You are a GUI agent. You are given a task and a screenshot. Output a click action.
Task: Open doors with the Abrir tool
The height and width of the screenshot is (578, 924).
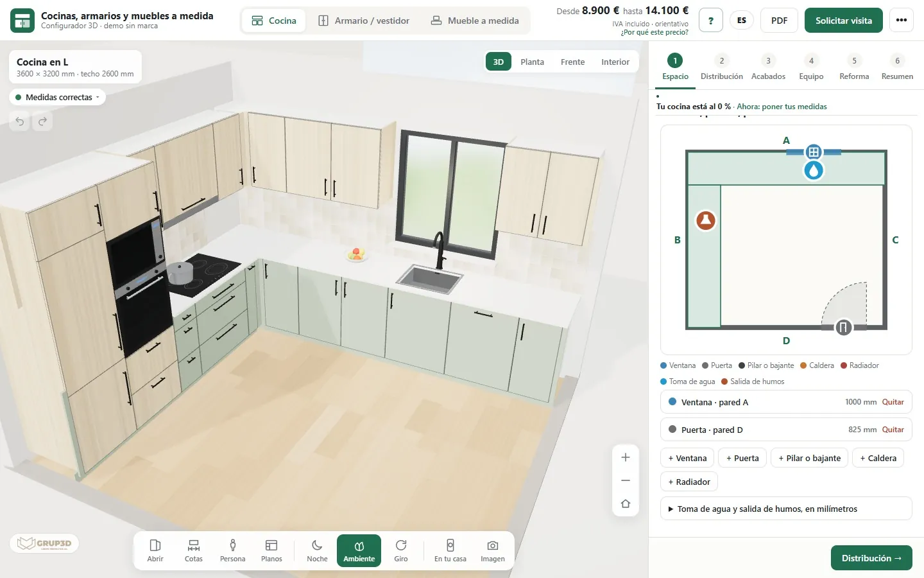155,550
